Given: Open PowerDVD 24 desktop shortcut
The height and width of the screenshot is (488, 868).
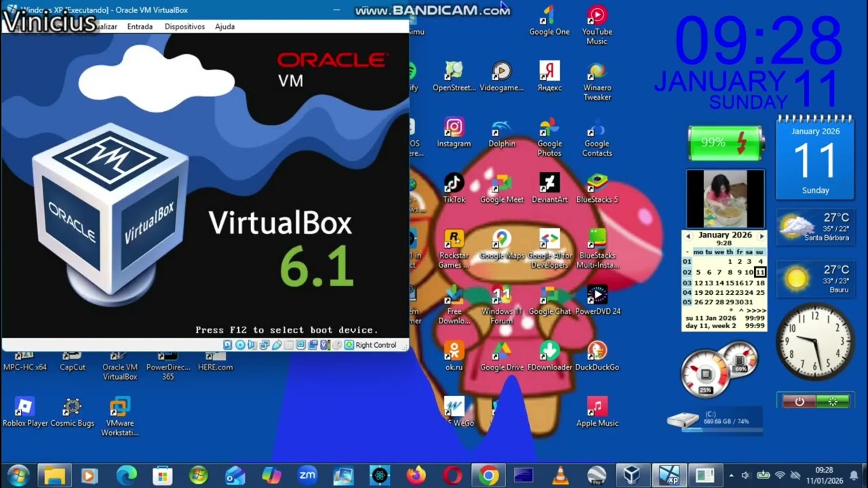Looking at the screenshot, I should [597, 300].
